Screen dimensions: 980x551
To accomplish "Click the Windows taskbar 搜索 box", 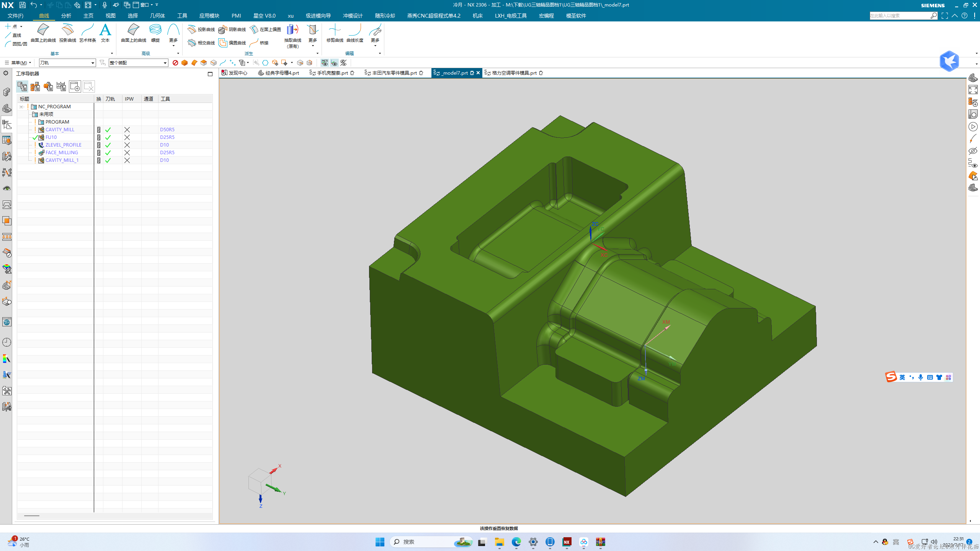I will tap(431, 542).
